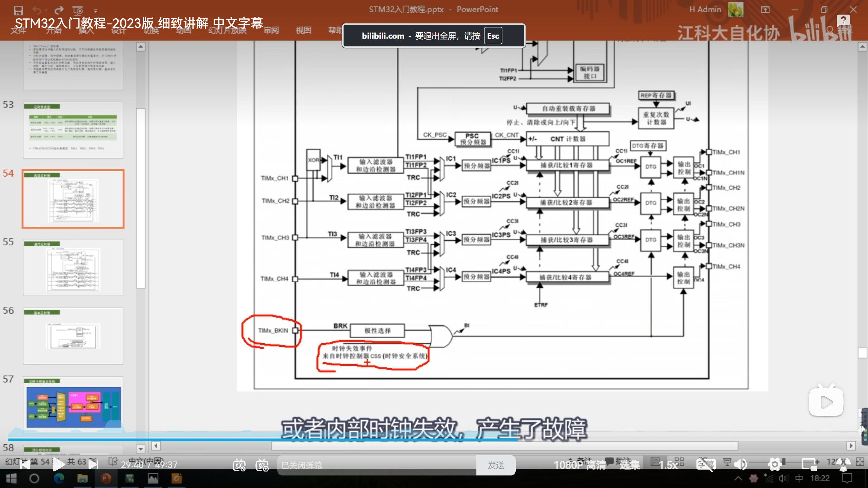Skip to the next video
This screenshot has width=868, height=488.
(x=93, y=465)
